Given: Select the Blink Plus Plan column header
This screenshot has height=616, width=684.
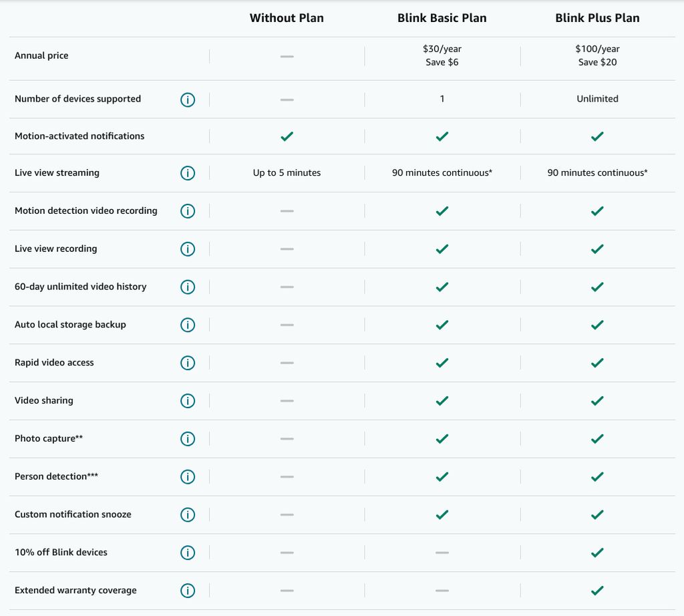Looking at the screenshot, I should pos(597,18).
